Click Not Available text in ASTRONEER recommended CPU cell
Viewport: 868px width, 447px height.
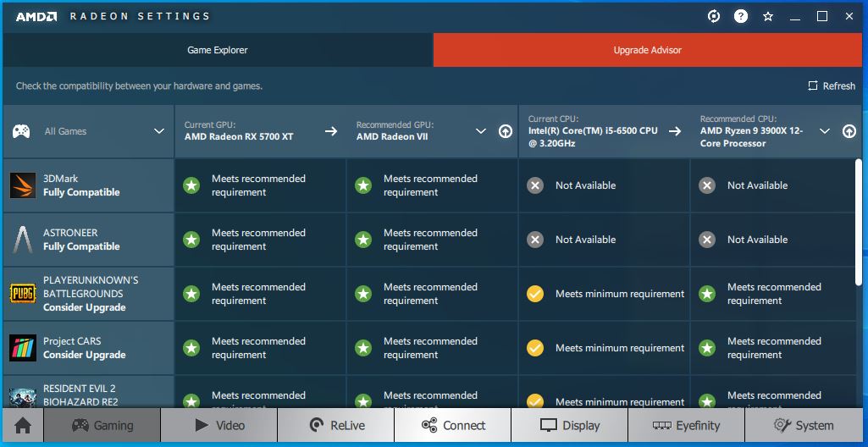[x=757, y=240]
